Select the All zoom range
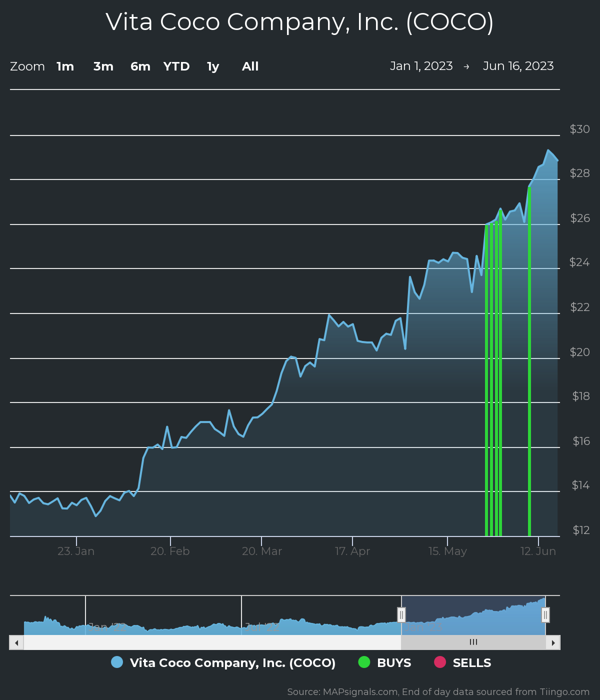This screenshot has height=700, width=600. pos(250,66)
